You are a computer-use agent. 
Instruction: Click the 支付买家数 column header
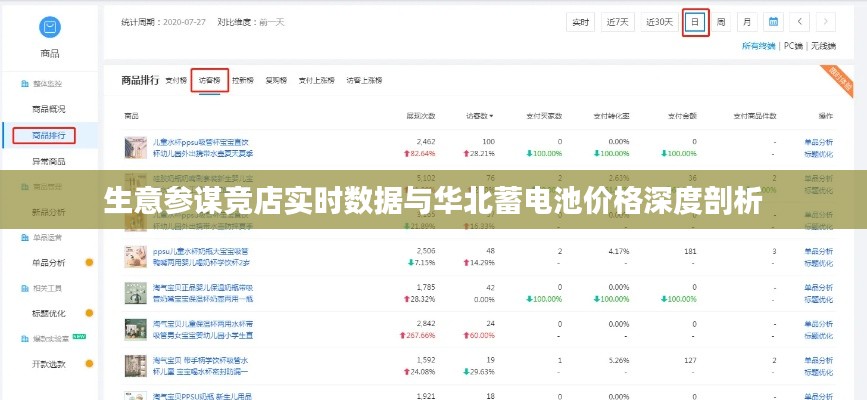click(x=544, y=116)
